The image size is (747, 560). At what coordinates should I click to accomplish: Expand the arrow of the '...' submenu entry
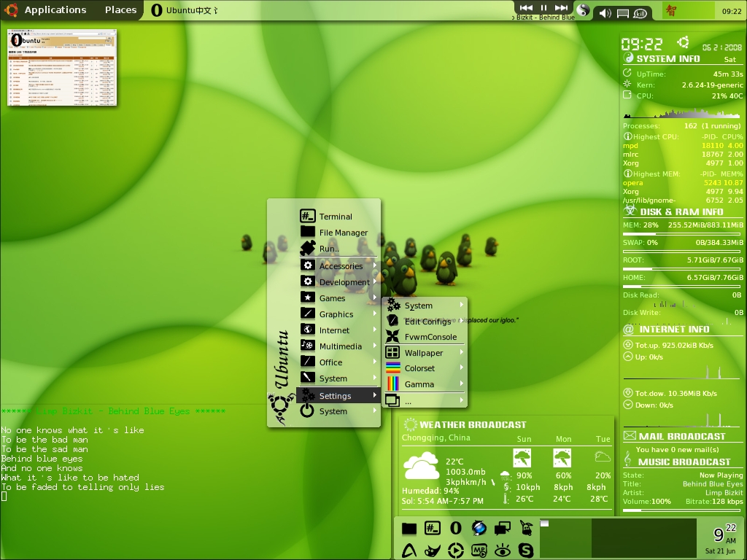(x=461, y=400)
